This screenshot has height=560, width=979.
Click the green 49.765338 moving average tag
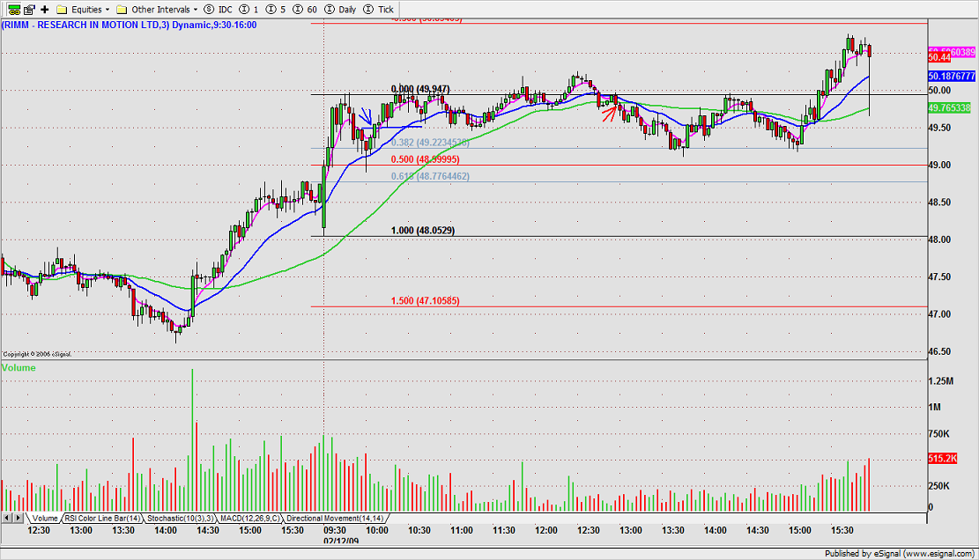(x=950, y=108)
